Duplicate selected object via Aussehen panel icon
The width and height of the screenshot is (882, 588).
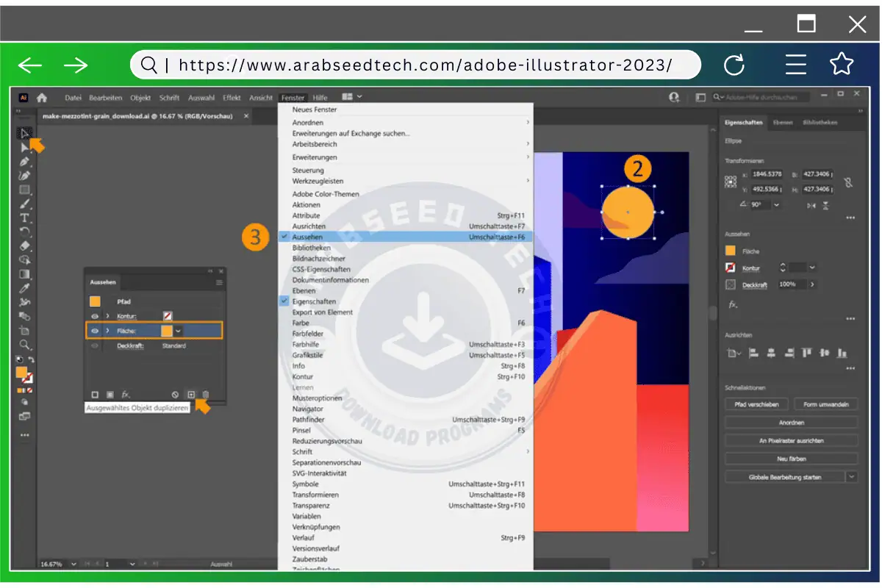click(x=192, y=395)
